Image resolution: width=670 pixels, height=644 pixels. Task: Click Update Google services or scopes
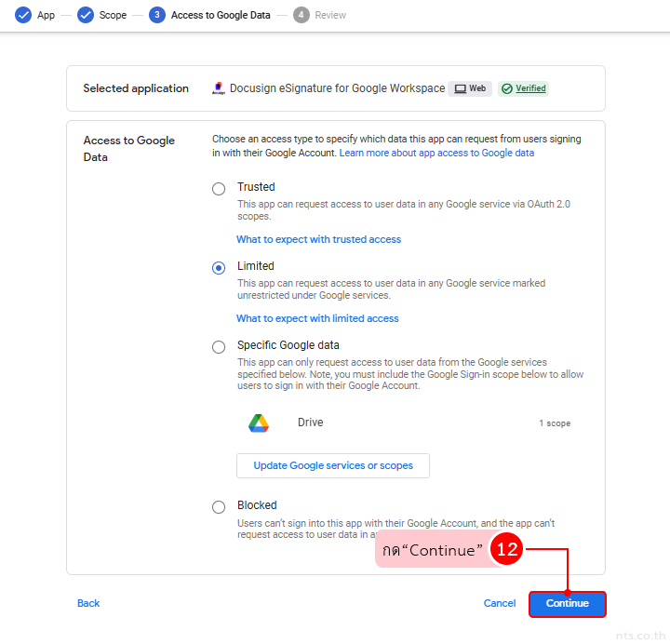point(333,465)
